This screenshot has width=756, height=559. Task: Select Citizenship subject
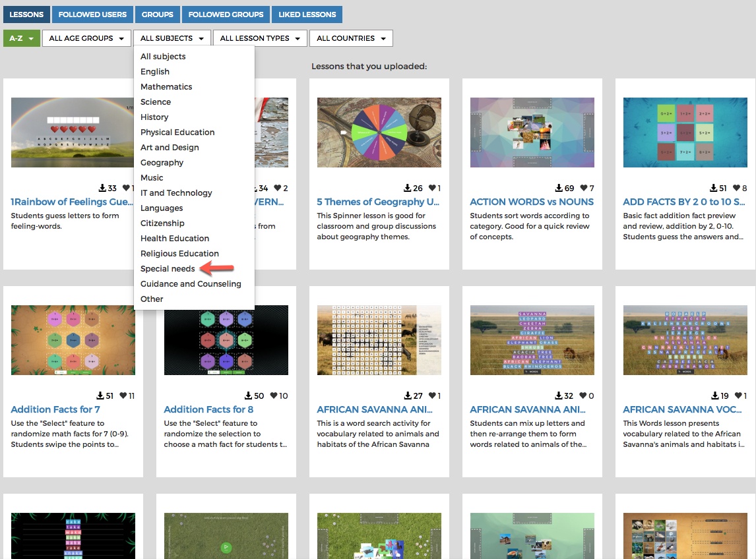[x=162, y=223]
